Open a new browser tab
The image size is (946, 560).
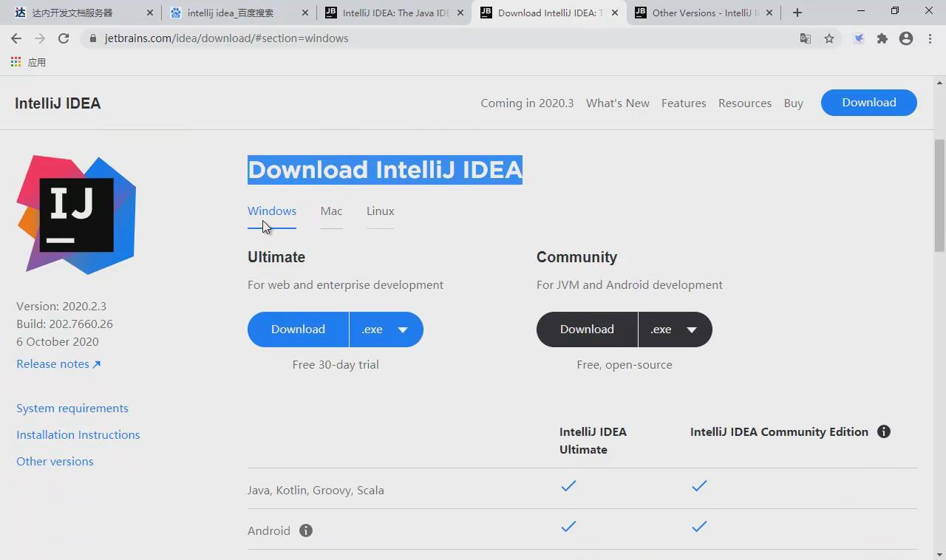click(797, 13)
